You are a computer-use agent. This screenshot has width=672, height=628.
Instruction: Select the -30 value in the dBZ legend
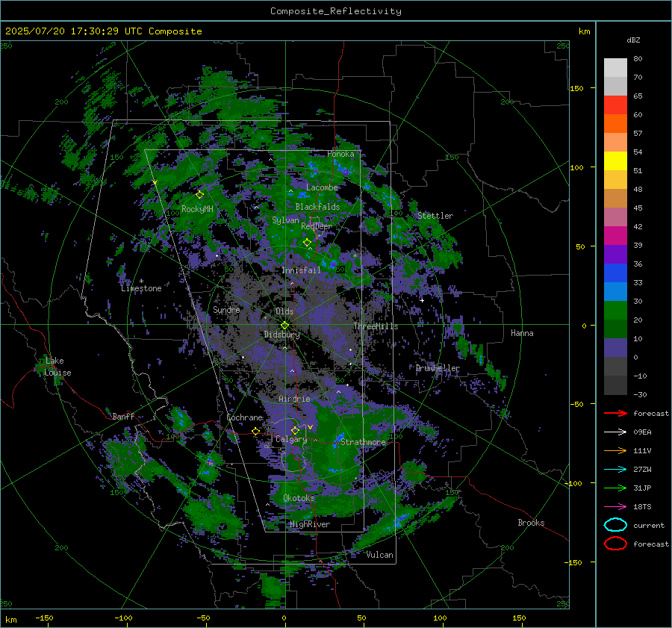click(x=640, y=394)
